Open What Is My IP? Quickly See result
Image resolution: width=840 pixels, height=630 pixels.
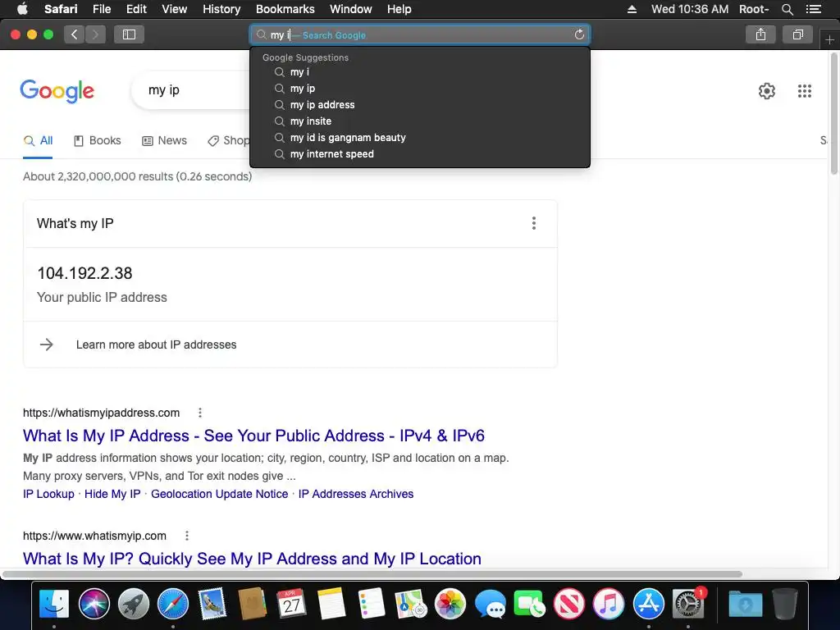coord(252,559)
